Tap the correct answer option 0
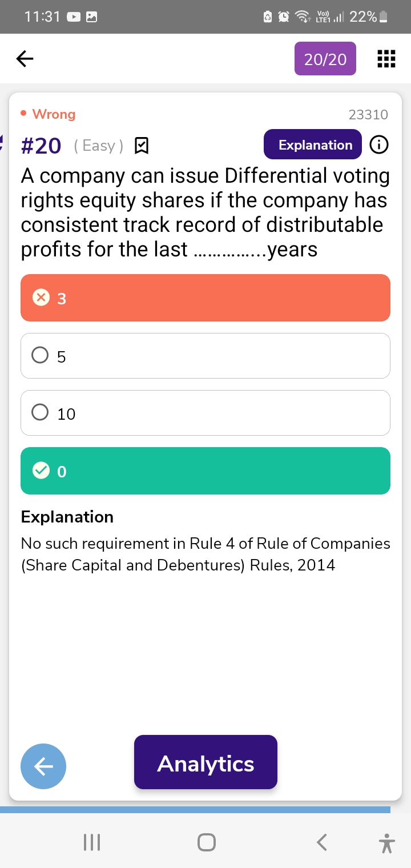Screen dimensions: 411x868 click(205, 471)
